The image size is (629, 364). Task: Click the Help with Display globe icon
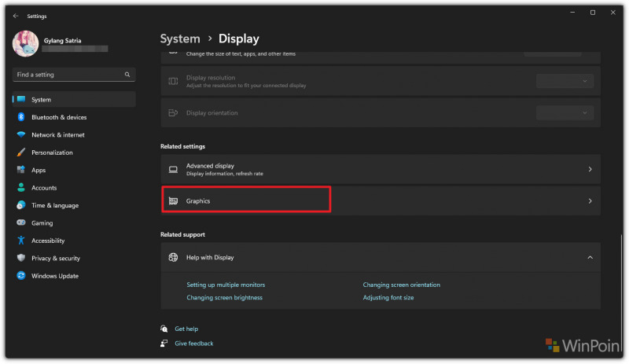(173, 258)
